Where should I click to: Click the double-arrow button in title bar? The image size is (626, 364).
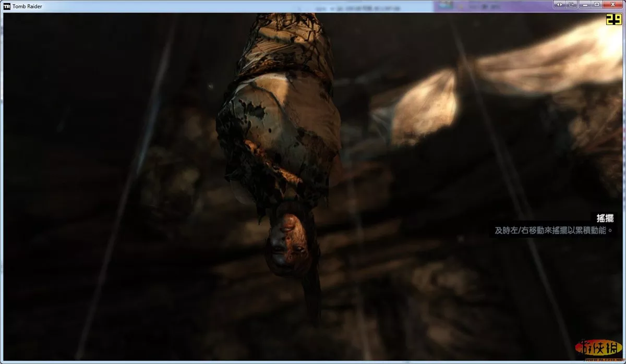click(559, 4)
